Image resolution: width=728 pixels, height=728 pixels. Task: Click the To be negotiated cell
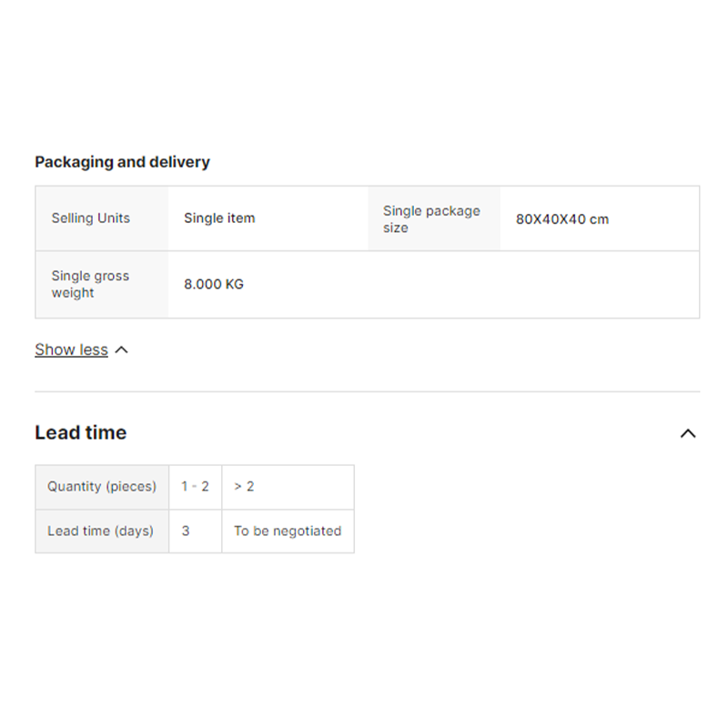[288, 531]
